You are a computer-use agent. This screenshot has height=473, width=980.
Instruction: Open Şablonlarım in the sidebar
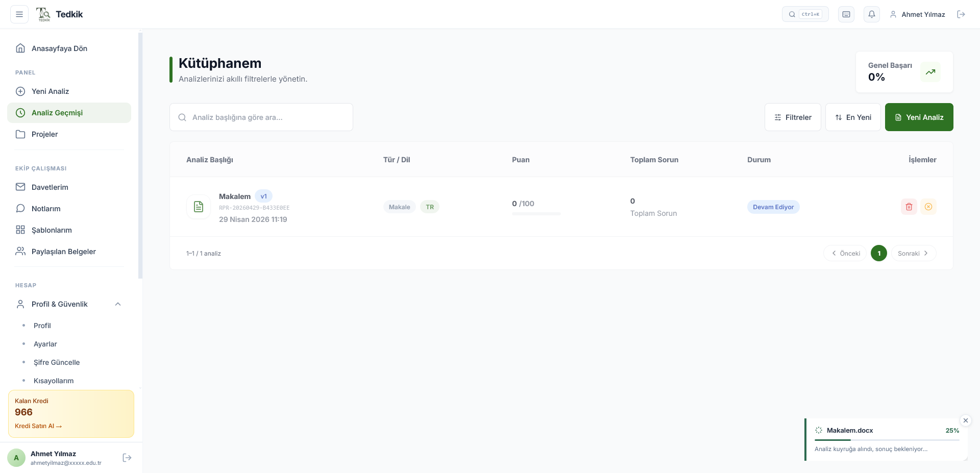(x=69, y=230)
